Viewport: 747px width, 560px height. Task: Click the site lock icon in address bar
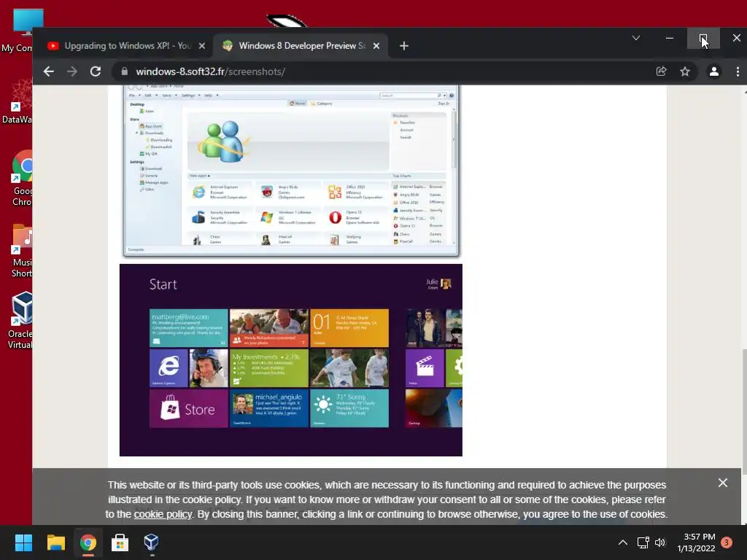click(124, 71)
